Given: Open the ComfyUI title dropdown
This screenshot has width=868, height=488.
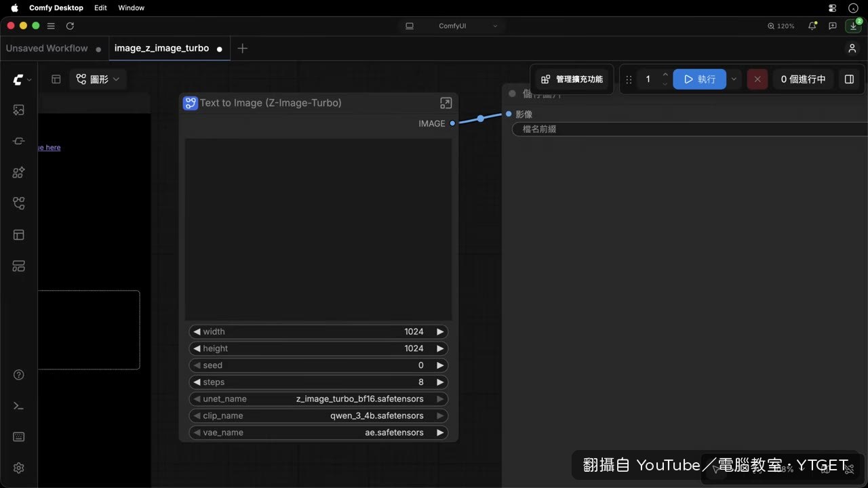Looking at the screenshot, I should pos(452,26).
